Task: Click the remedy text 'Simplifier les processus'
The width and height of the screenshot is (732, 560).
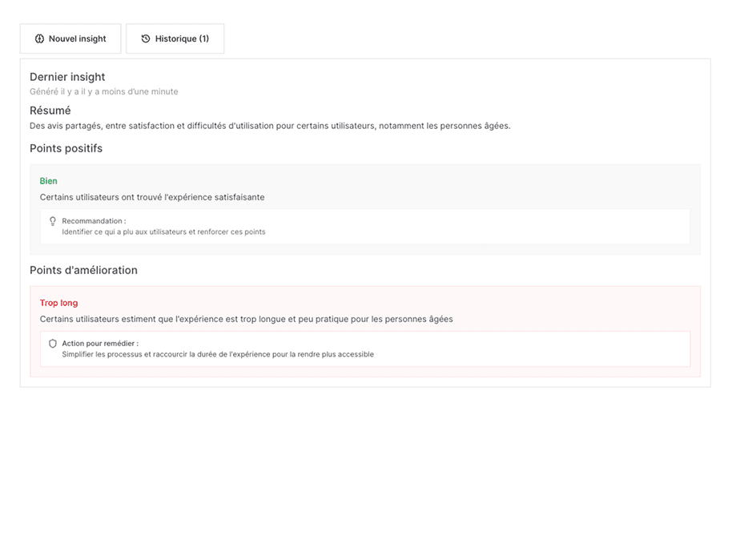Action: click(218, 354)
